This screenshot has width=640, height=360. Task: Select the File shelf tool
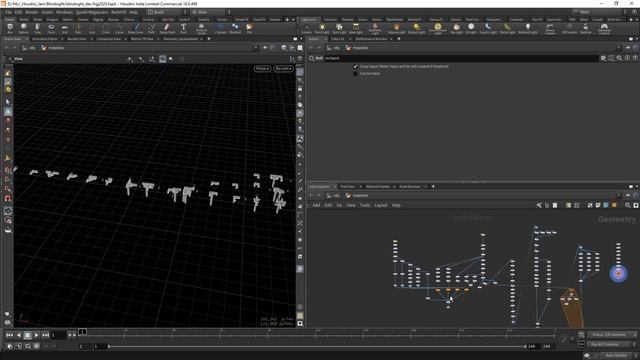[x=249, y=29]
